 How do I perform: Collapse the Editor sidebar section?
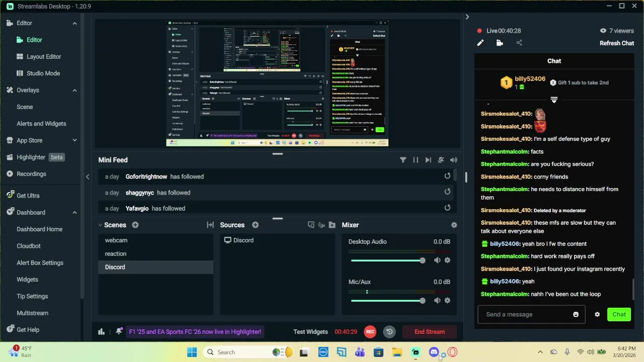click(x=74, y=23)
